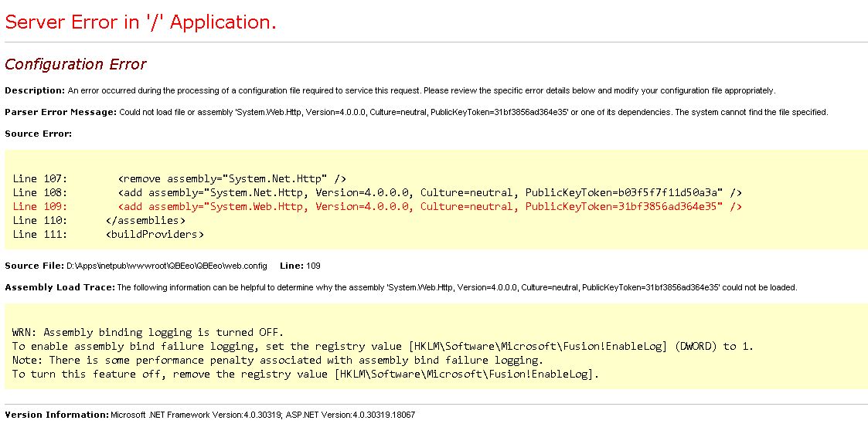Click the web.config source file path
The image size is (868, 444).
click(167, 266)
